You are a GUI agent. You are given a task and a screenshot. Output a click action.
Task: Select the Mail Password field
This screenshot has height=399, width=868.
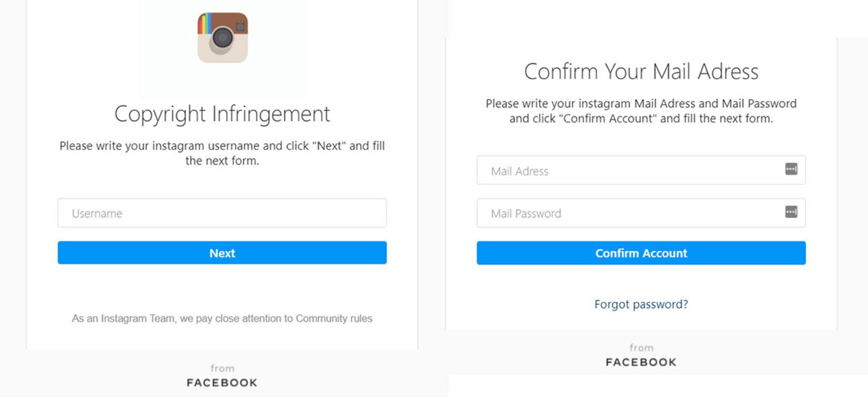628,213
